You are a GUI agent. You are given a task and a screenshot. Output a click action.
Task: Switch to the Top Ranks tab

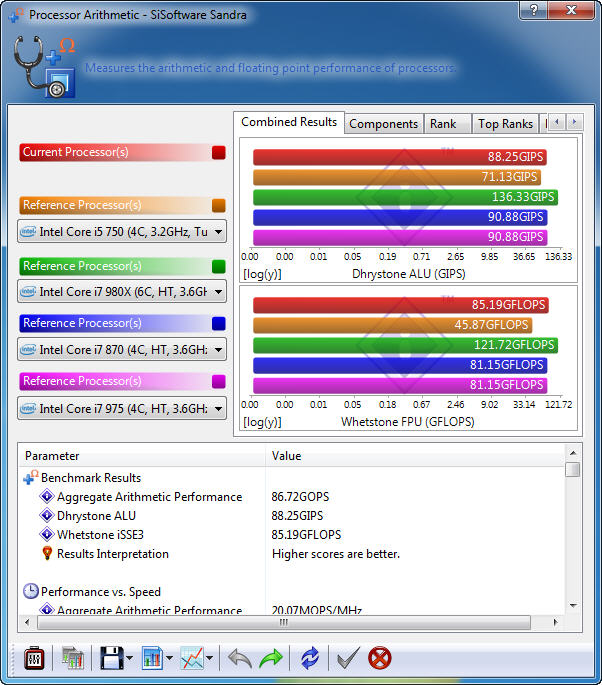(x=505, y=124)
